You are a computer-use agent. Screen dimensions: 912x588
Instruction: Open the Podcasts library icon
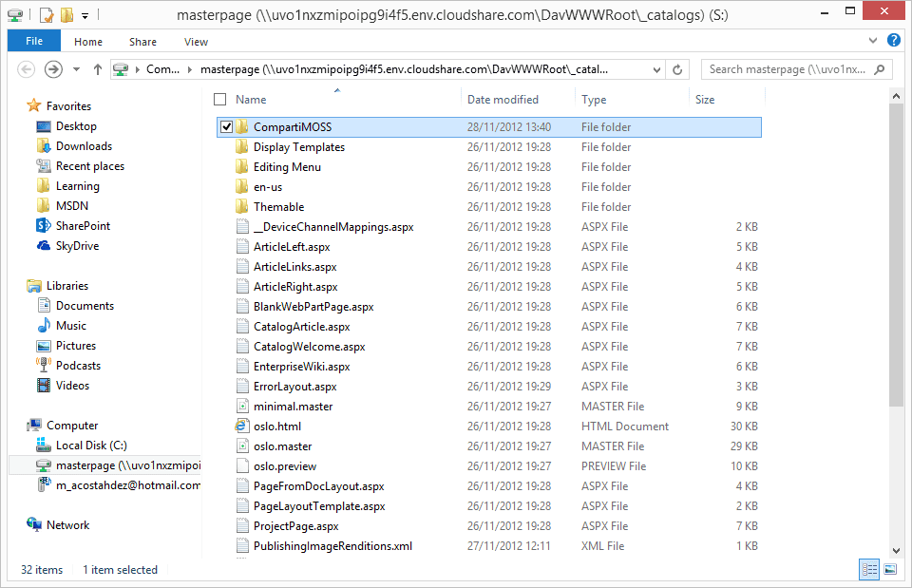[44, 366]
